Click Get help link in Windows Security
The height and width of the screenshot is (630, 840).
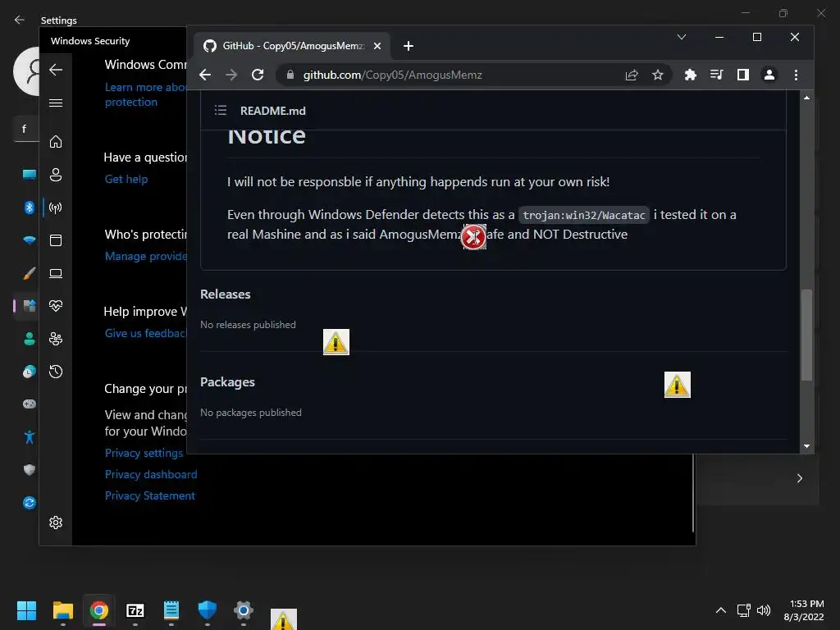(x=126, y=180)
